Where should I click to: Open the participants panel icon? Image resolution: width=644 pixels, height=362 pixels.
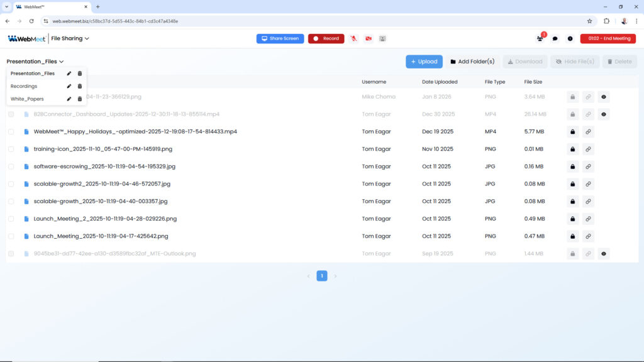pos(540,38)
